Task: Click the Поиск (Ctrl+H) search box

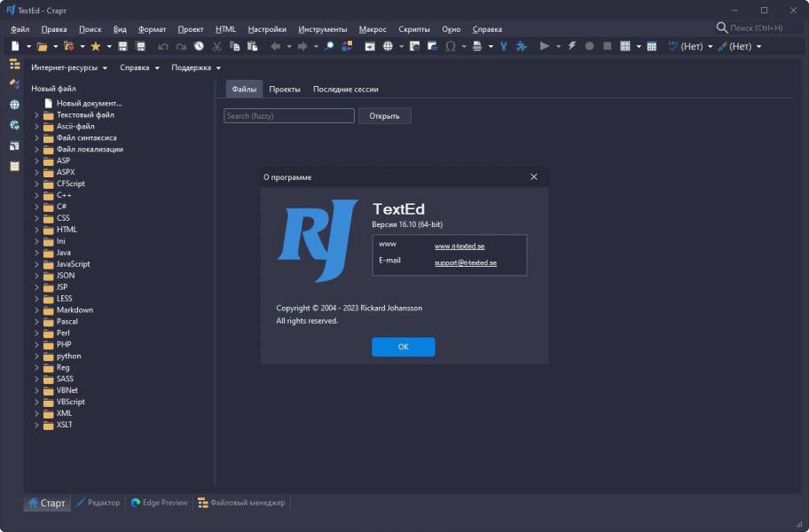Action: click(757, 27)
